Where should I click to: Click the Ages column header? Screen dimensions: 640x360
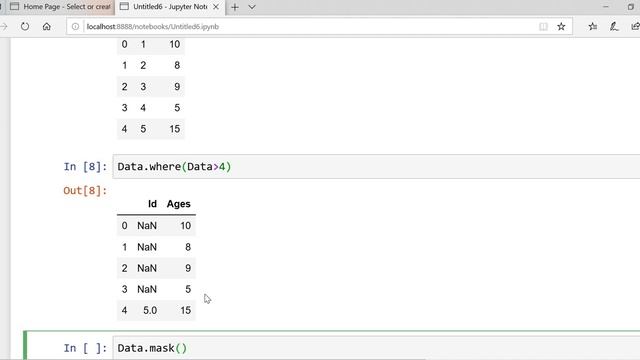178,204
